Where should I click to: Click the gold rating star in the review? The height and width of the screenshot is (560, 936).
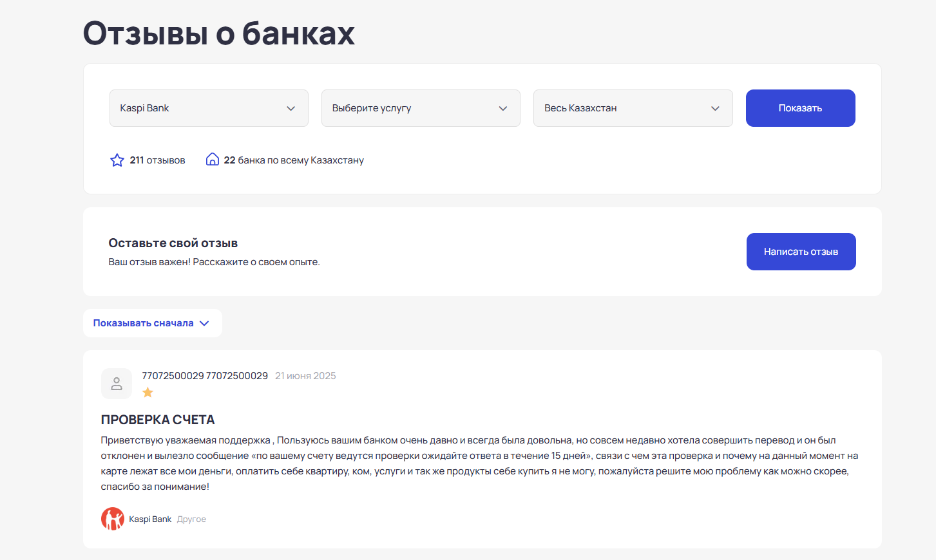point(148,393)
